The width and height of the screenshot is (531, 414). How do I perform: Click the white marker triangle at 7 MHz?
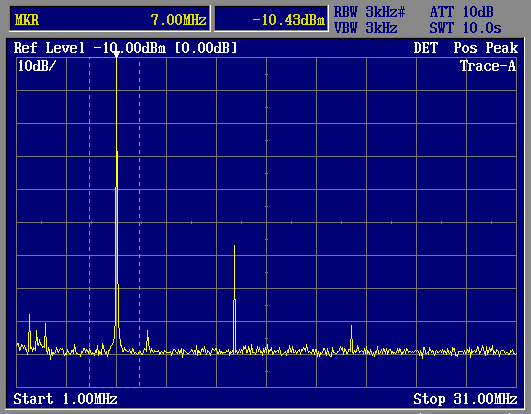coord(116,54)
